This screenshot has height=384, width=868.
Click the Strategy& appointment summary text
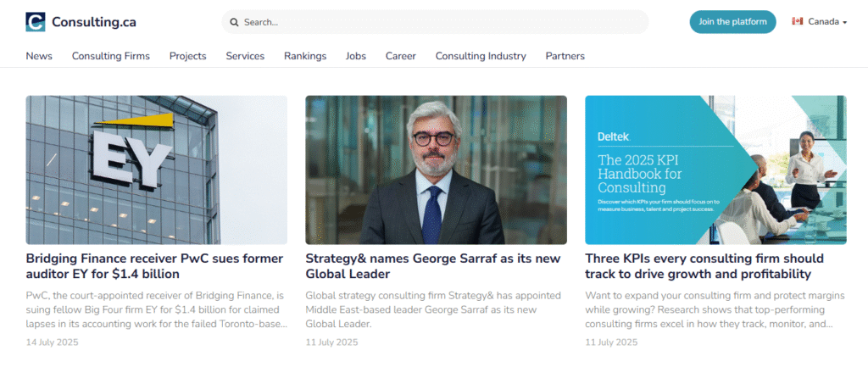point(433,310)
